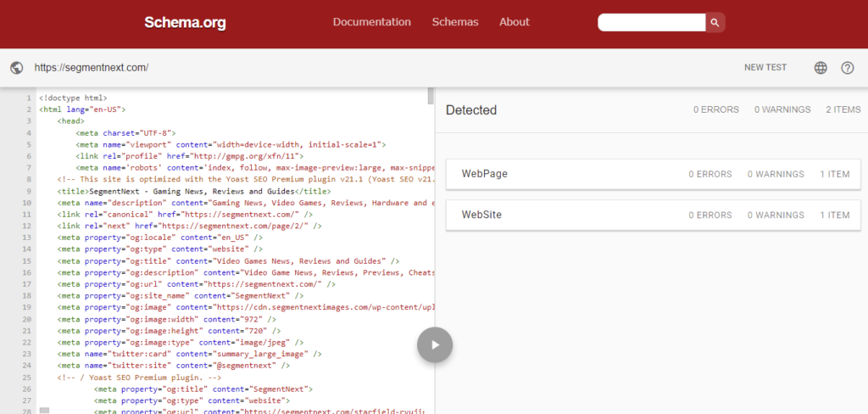Go to the Schemas page

coord(455,22)
